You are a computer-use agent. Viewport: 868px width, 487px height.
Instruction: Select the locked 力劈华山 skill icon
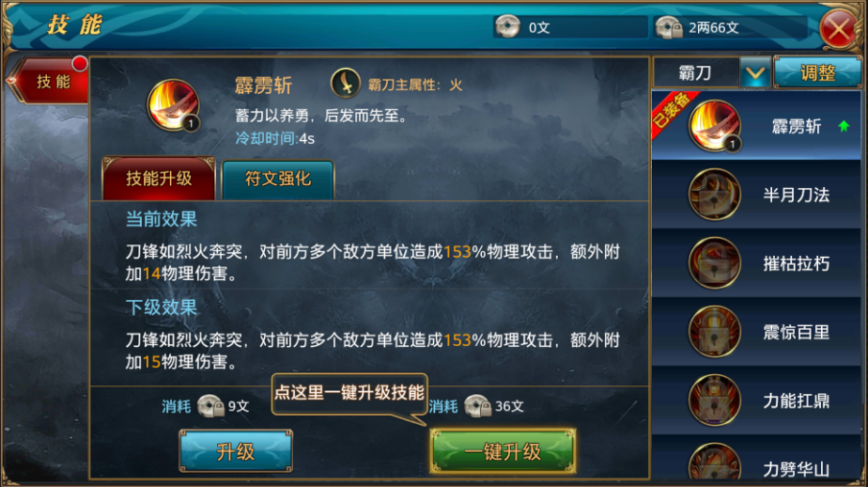point(715,461)
